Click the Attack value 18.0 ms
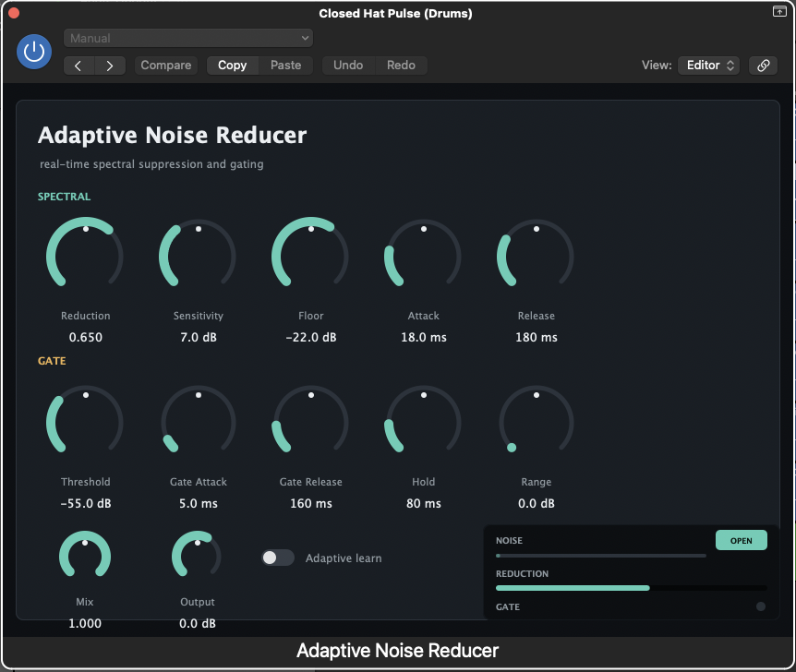The height and width of the screenshot is (672, 796). point(423,338)
